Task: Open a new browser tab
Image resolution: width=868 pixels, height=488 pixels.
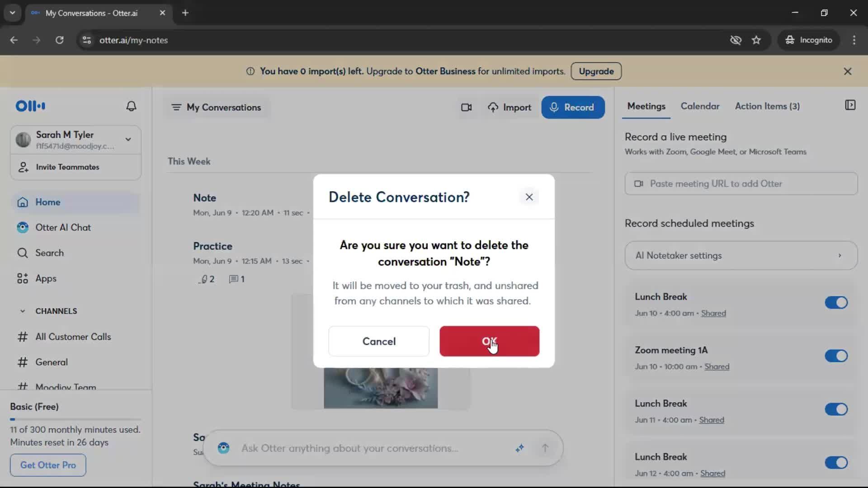Action: click(185, 13)
